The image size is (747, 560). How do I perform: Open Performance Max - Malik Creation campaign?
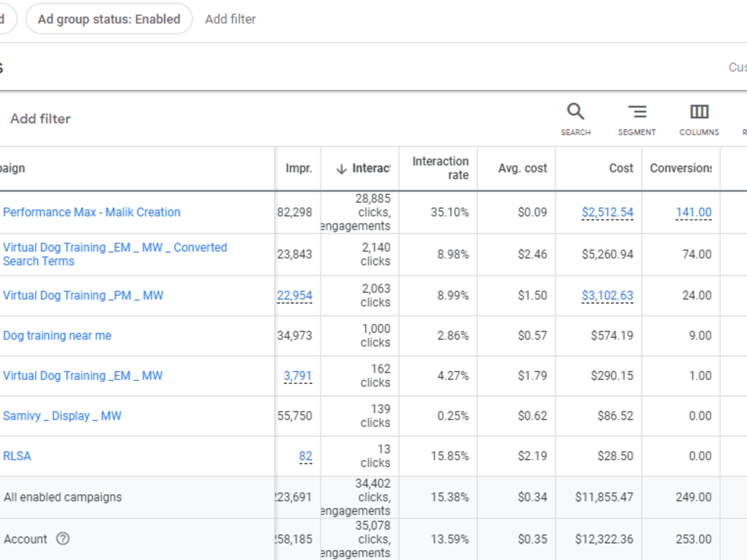click(91, 212)
